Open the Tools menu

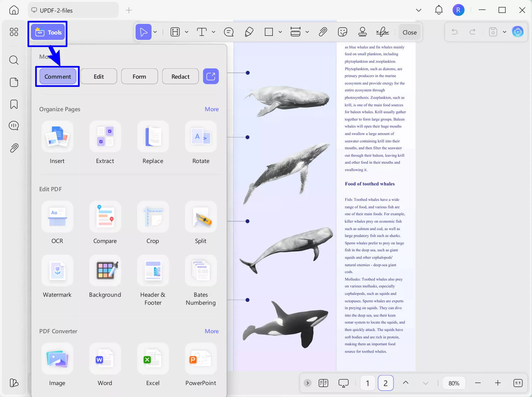[x=49, y=33]
